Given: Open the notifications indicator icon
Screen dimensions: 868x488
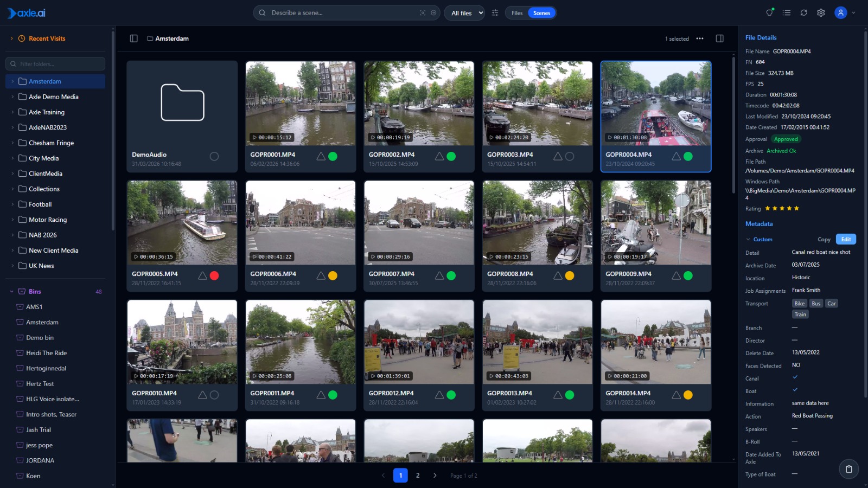Looking at the screenshot, I should 769,12.
